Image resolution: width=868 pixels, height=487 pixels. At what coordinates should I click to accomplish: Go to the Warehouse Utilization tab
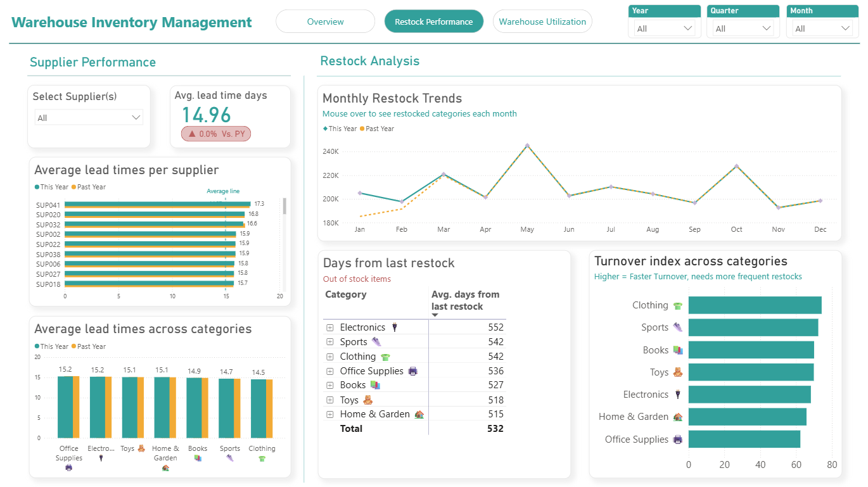click(x=542, y=22)
